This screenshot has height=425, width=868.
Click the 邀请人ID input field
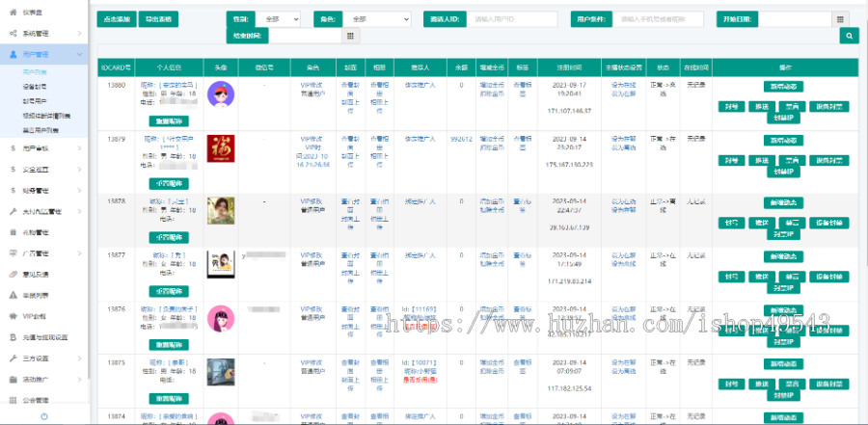[x=512, y=19]
